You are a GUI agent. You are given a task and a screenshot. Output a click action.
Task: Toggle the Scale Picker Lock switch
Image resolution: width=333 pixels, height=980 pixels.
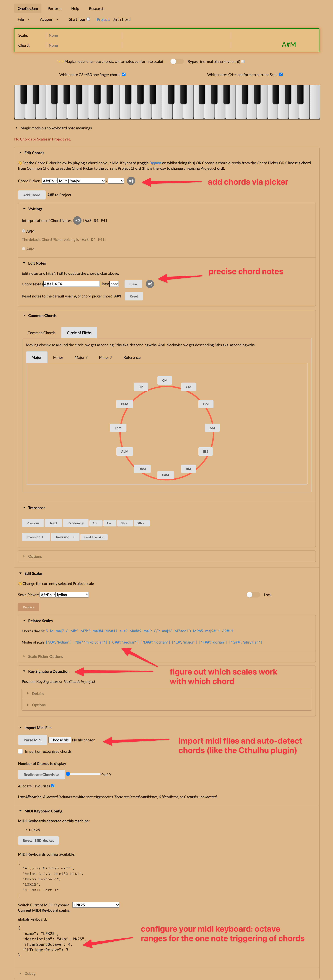pyautogui.click(x=253, y=595)
